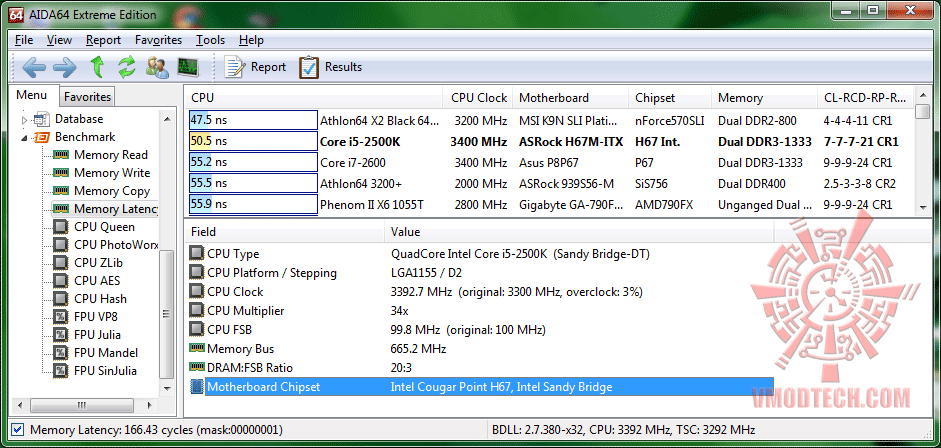Open the Favorites menu
The height and width of the screenshot is (448, 941).
coord(158,40)
